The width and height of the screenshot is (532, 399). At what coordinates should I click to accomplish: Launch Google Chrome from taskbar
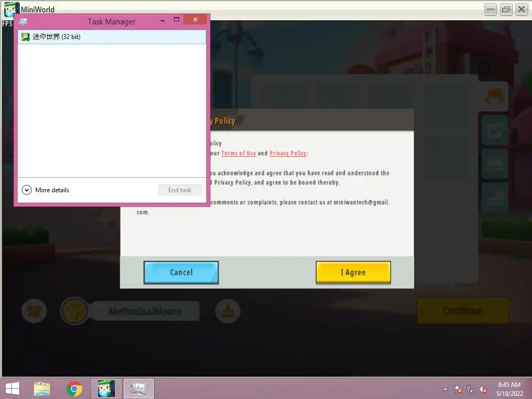click(74, 389)
